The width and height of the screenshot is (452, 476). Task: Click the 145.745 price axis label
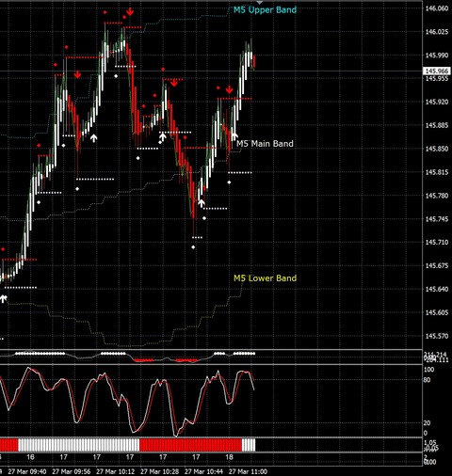point(437,219)
